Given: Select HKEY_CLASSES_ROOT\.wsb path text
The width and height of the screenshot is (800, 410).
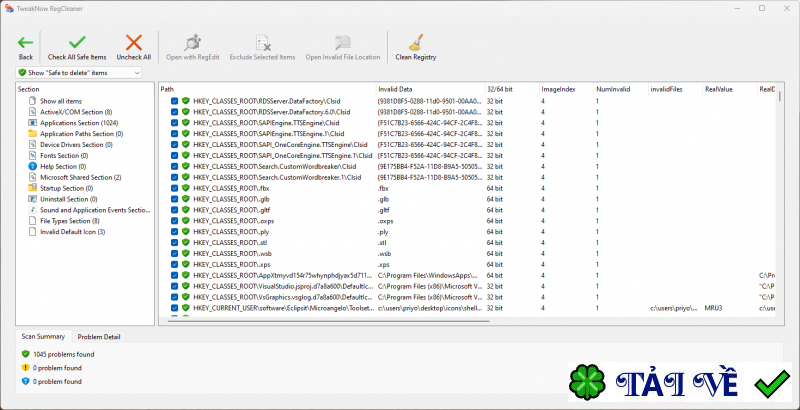Looking at the screenshot, I should click(234, 253).
